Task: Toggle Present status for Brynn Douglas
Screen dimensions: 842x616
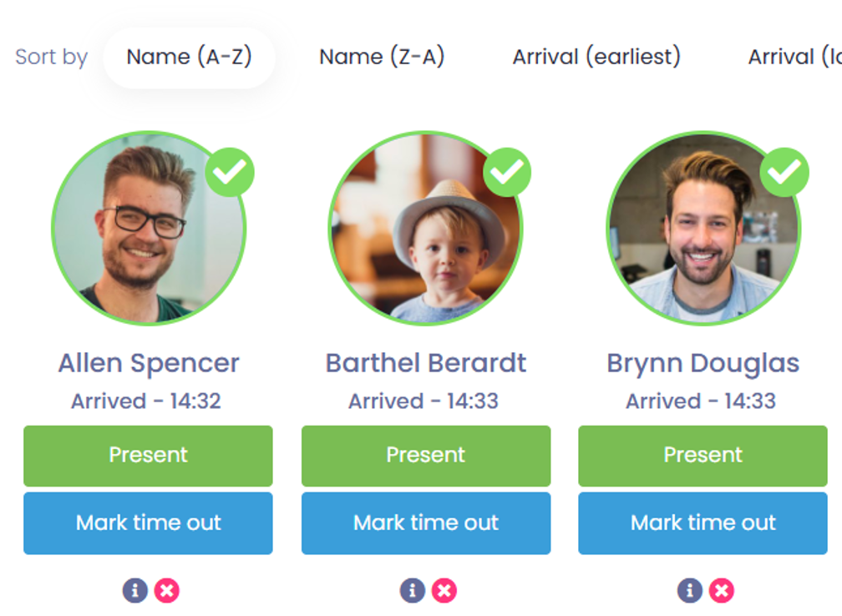Action: point(703,456)
